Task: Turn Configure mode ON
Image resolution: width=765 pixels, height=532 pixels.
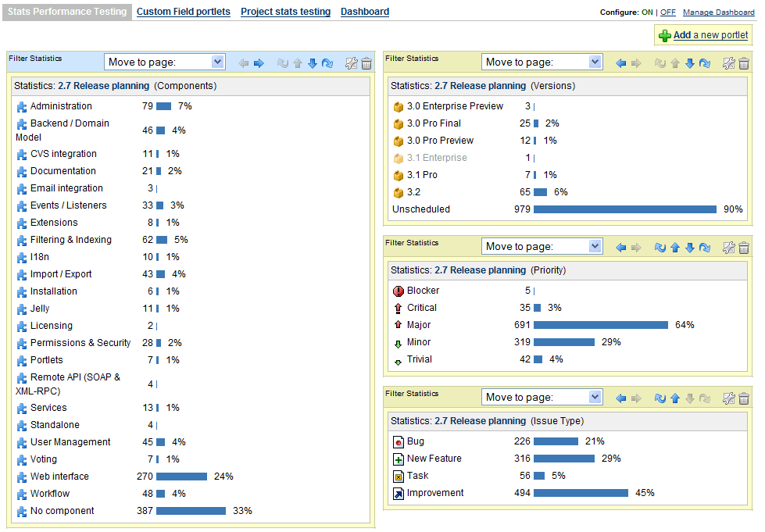Action: (x=648, y=12)
